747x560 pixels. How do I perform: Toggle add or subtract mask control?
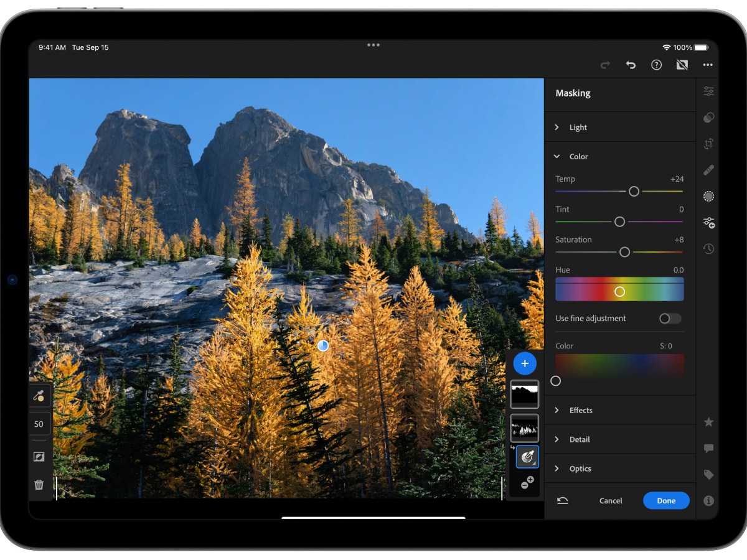(x=527, y=483)
